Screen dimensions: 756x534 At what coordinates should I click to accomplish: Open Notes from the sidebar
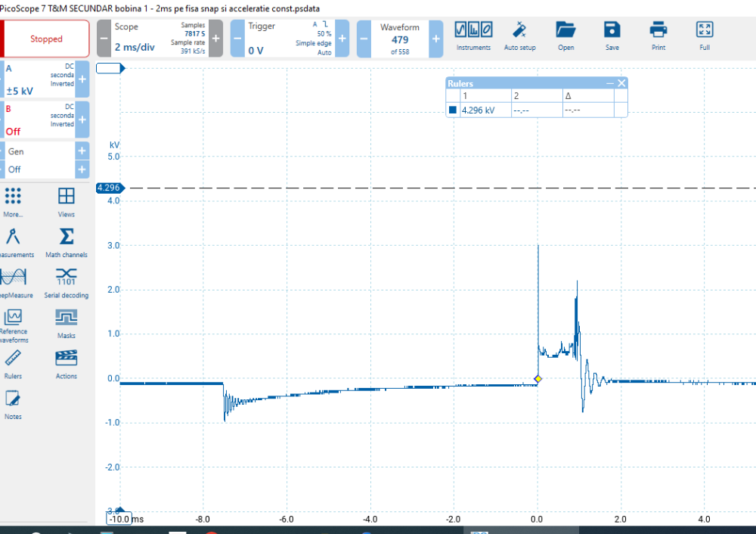point(13,404)
